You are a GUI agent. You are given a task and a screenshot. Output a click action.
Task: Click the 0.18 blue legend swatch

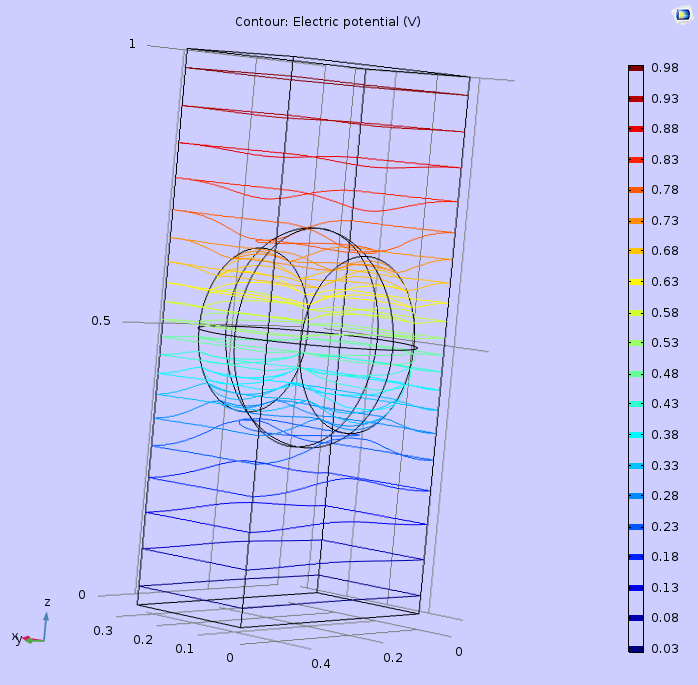[636, 558]
